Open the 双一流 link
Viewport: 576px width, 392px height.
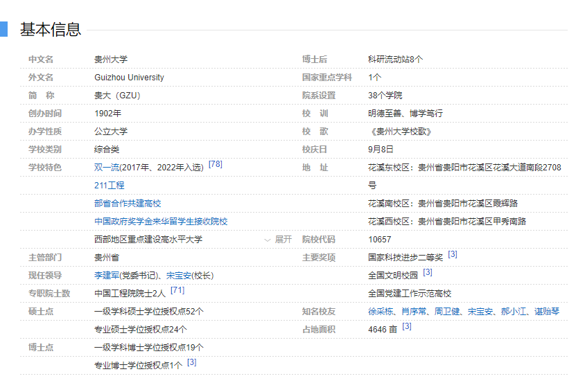click(106, 168)
